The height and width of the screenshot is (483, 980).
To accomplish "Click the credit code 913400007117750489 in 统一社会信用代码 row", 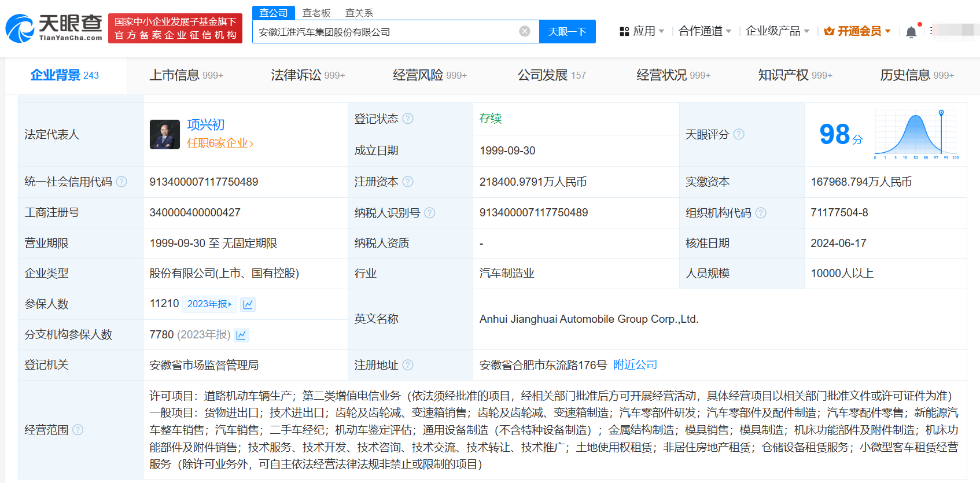I will point(204,182).
